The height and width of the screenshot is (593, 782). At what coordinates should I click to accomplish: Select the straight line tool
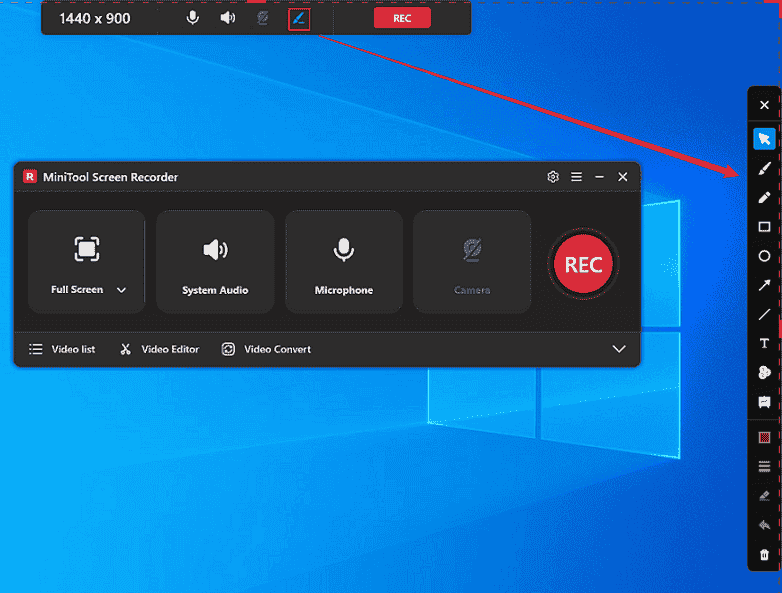[764, 314]
